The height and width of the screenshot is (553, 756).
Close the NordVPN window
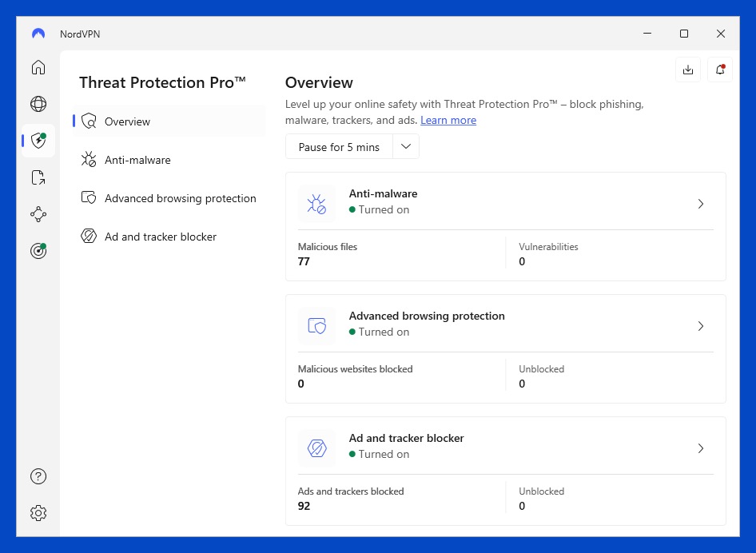point(721,34)
